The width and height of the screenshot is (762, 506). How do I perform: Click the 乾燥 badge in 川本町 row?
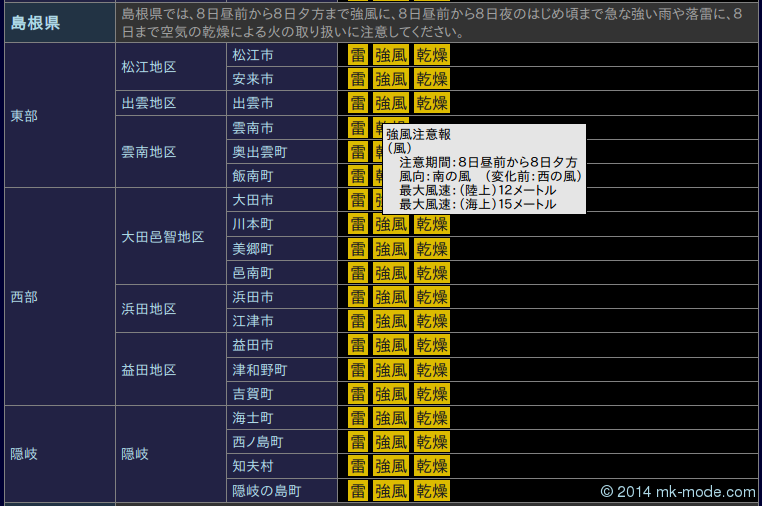432,224
